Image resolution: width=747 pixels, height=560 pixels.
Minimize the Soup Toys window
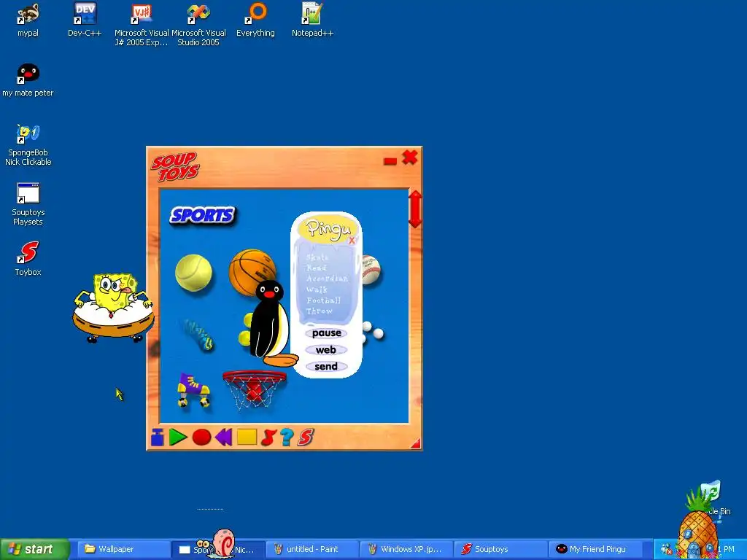[390, 161]
